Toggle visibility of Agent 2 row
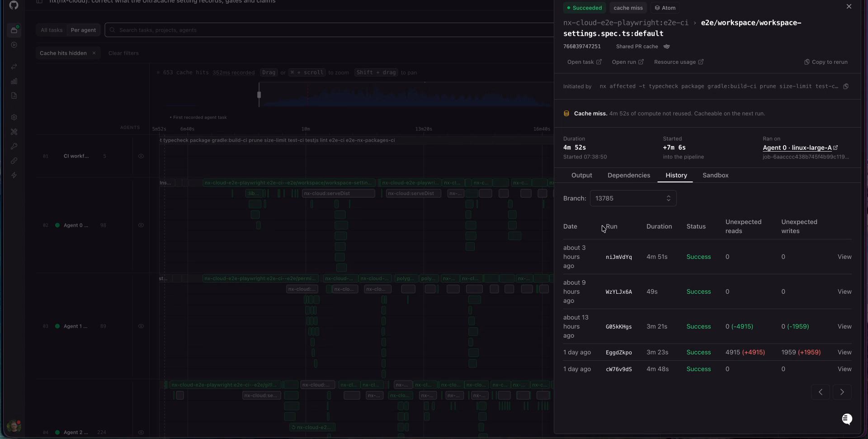Image resolution: width=868 pixels, height=439 pixels. [141, 433]
